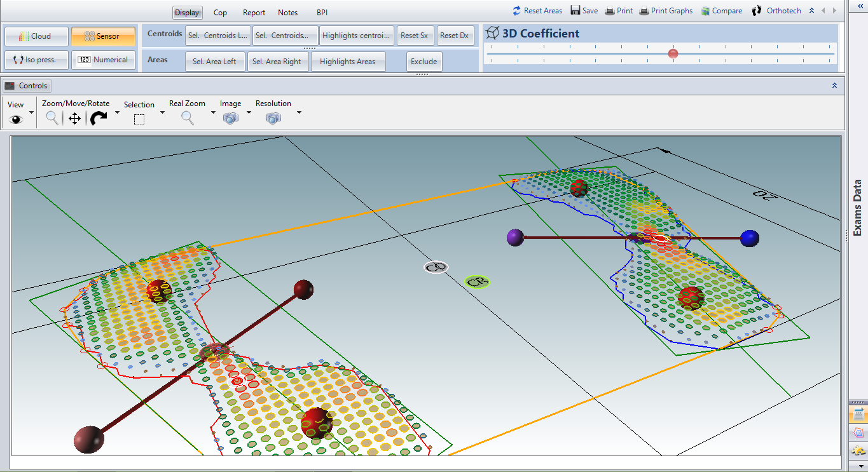Screen dimensions: 868x472
Task: Select the Move four-arrow tool
Action: (74, 118)
